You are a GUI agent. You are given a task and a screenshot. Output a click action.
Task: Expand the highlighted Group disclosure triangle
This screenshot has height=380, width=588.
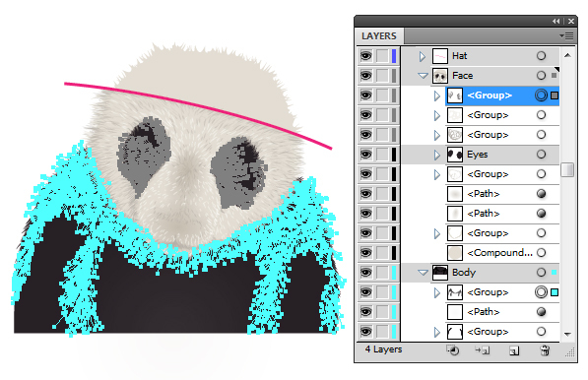437,95
